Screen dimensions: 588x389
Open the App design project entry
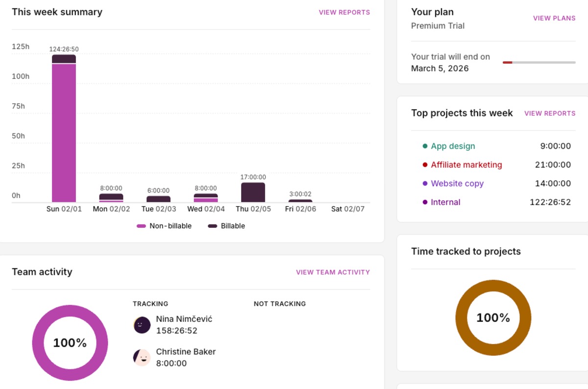pyautogui.click(x=453, y=146)
